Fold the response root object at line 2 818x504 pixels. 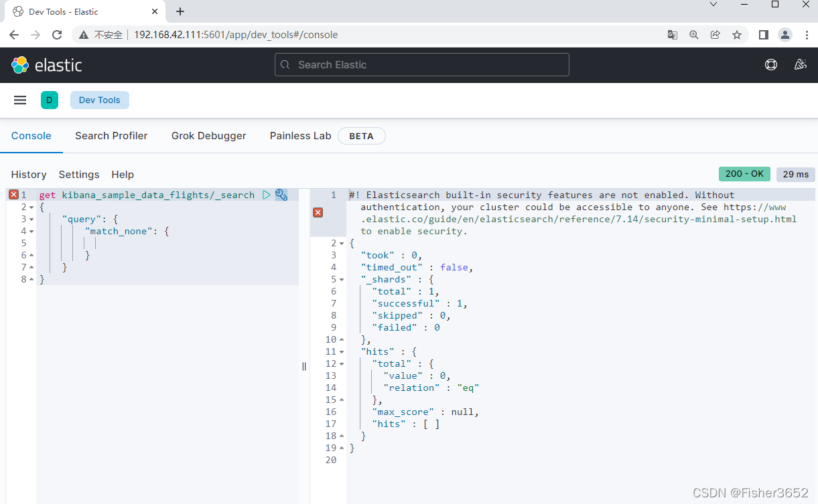coord(342,243)
